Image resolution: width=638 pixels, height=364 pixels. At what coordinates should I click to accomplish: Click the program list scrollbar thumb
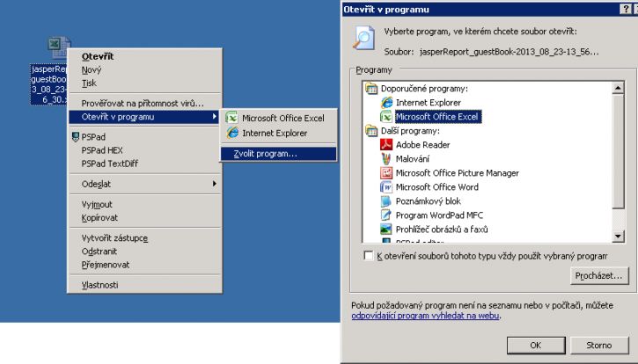click(x=618, y=151)
